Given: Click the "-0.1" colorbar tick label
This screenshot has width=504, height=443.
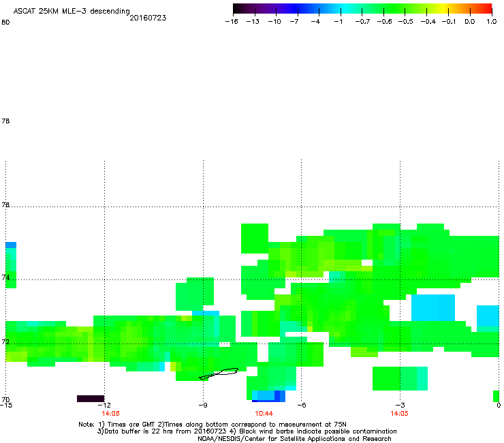Looking at the screenshot, I should (x=449, y=22).
